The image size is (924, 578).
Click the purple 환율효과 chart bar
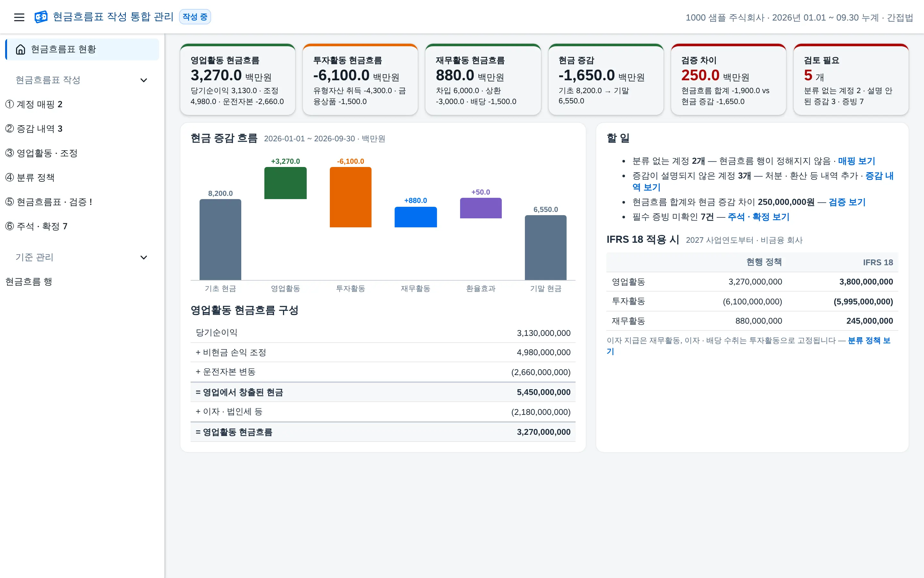point(481,208)
